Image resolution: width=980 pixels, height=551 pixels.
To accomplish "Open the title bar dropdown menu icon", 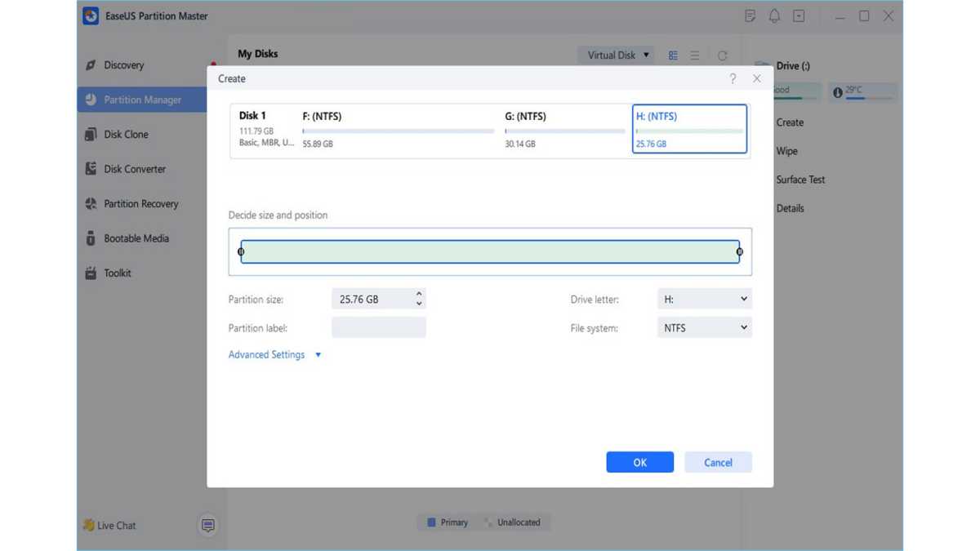I will (799, 16).
